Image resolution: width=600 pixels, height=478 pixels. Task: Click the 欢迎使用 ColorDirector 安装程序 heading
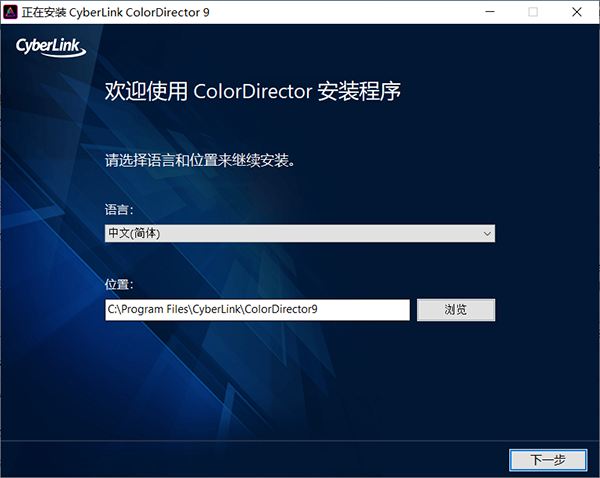(253, 93)
